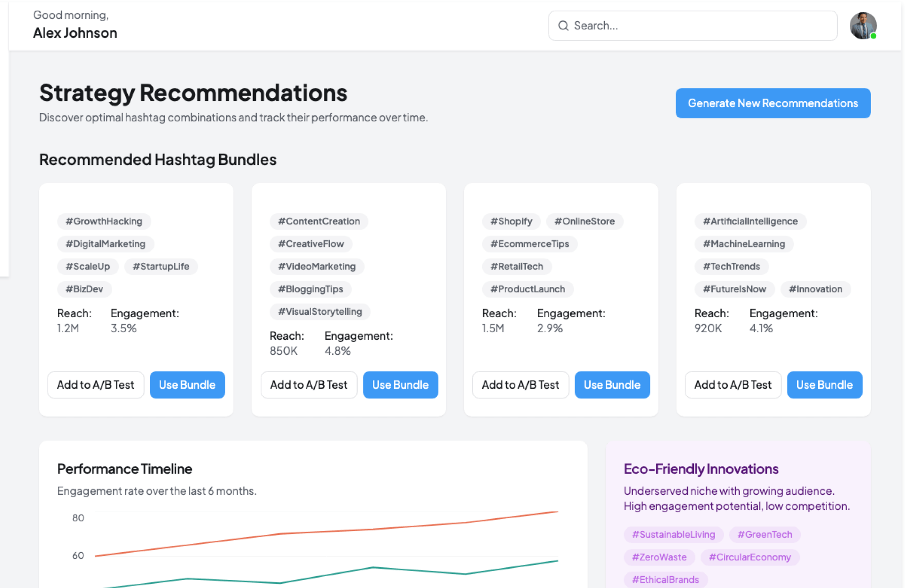The width and height of the screenshot is (905, 588).
Task: Open the Eco-Friendly Innovations heading
Action: pos(701,469)
